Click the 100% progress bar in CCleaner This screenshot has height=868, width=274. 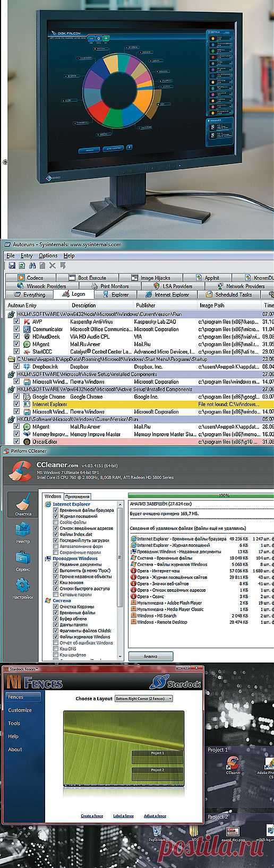(201, 495)
